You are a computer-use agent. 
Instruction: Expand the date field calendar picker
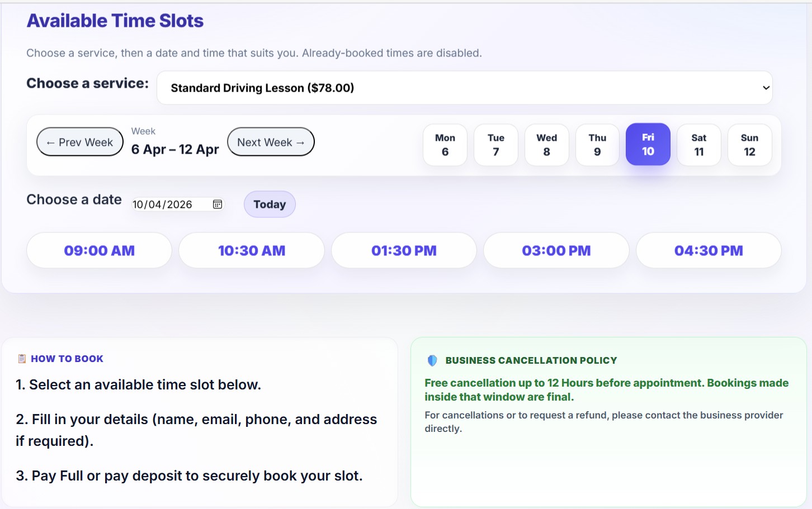pyautogui.click(x=217, y=204)
